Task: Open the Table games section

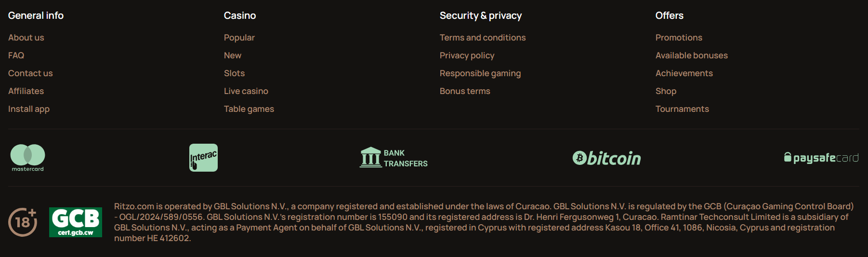Action: click(x=249, y=109)
